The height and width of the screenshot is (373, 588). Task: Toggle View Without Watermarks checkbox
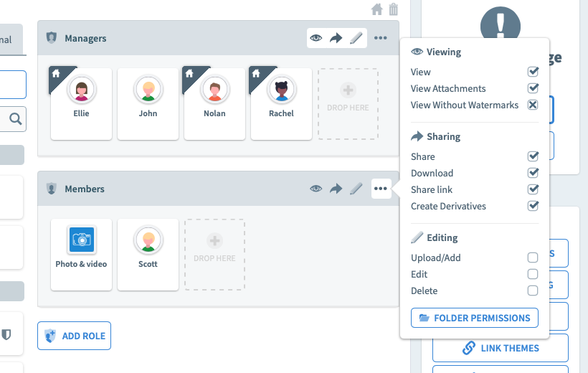[533, 105]
